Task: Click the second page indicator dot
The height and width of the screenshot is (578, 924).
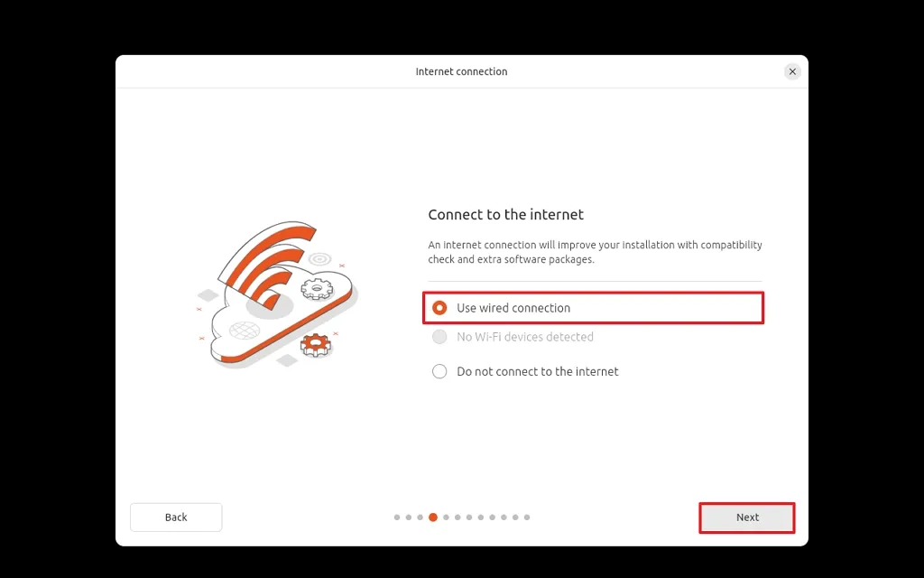Action: [x=409, y=517]
